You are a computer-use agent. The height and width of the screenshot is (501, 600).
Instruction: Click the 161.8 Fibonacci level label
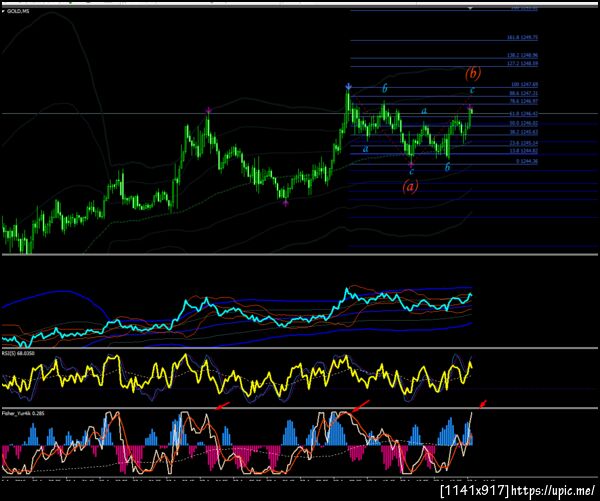522,38
